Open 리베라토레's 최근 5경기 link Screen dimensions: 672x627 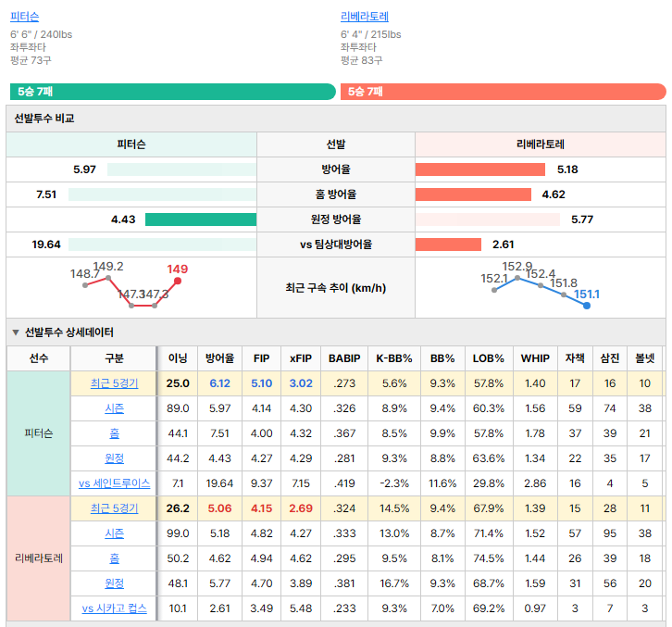(x=114, y=508)
